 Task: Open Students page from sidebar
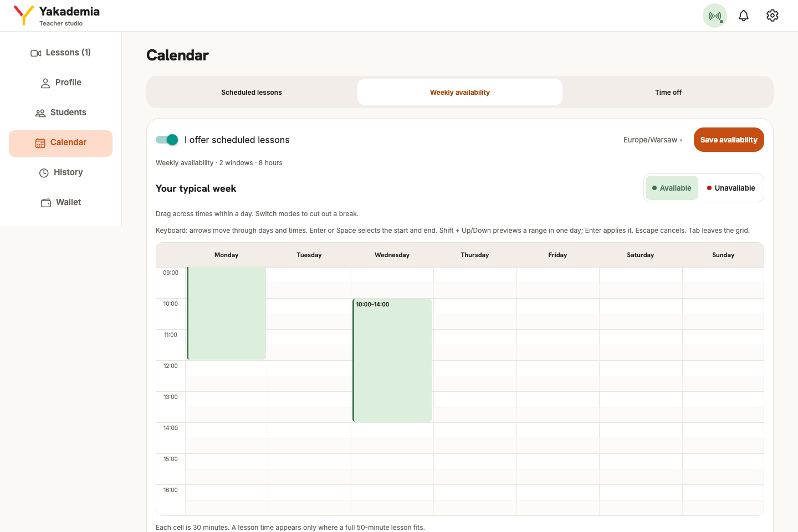click(x=61, y=112)
